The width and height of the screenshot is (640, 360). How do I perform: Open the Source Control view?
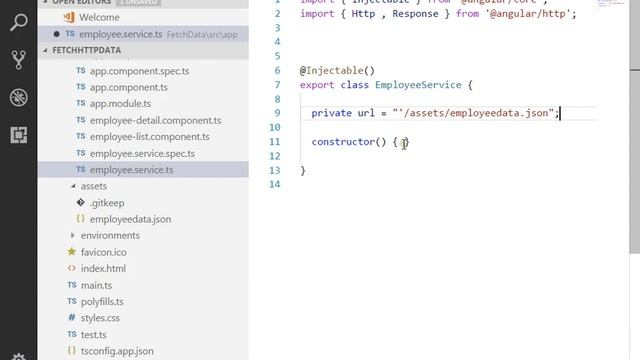pos(18,60)
